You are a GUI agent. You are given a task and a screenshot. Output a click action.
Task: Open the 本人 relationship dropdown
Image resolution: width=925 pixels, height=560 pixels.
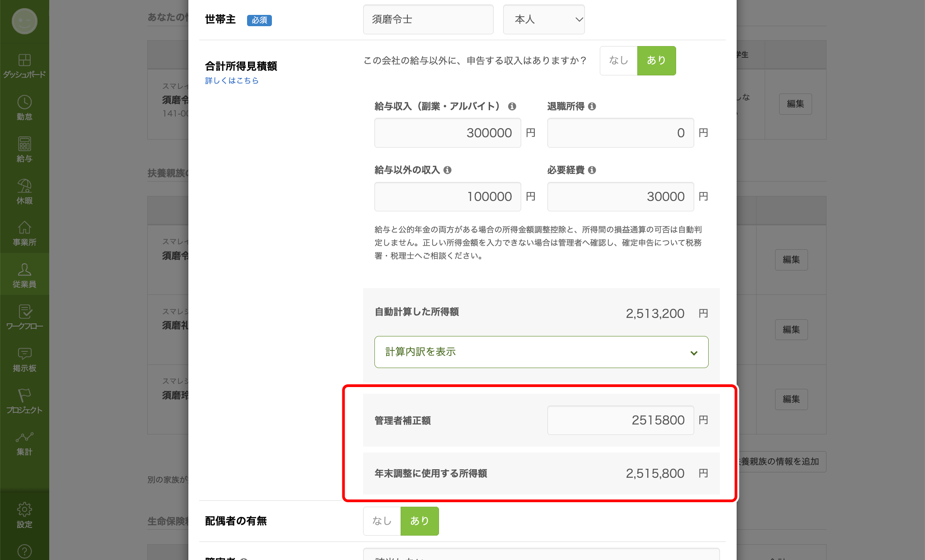click(x=544, y=19)
